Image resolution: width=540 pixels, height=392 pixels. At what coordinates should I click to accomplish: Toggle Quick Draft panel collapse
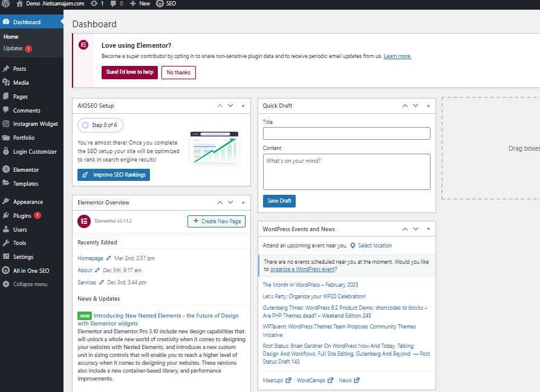[428, 106]
